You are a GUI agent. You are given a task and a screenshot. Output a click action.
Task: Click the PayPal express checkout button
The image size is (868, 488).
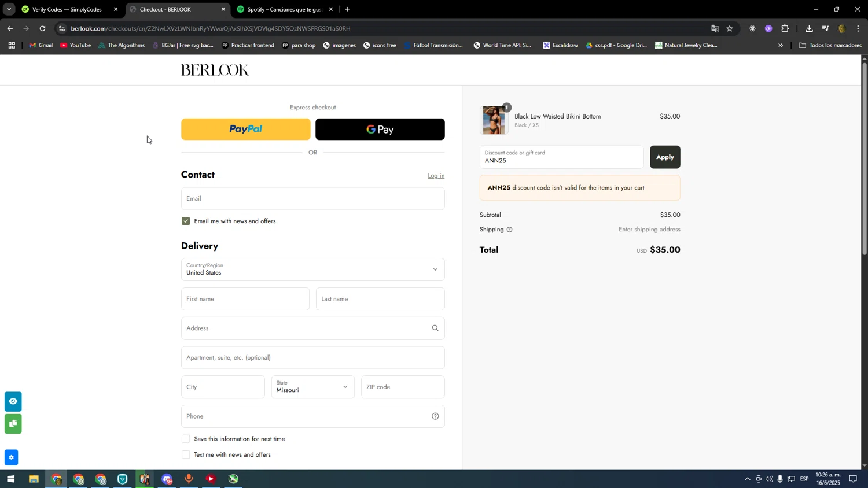coord(246,130)
